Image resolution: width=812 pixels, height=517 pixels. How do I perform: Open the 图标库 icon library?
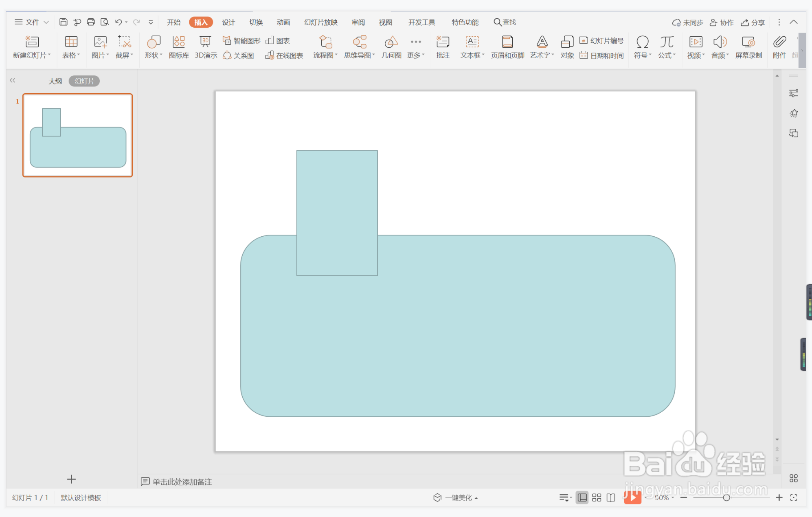[178, 42]
